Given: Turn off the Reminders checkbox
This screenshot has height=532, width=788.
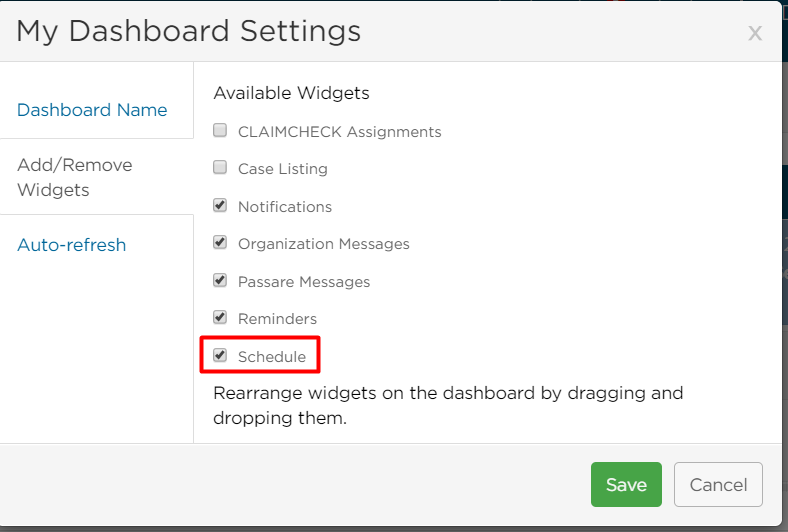Looking at the screenshot, I should (220, 317).
